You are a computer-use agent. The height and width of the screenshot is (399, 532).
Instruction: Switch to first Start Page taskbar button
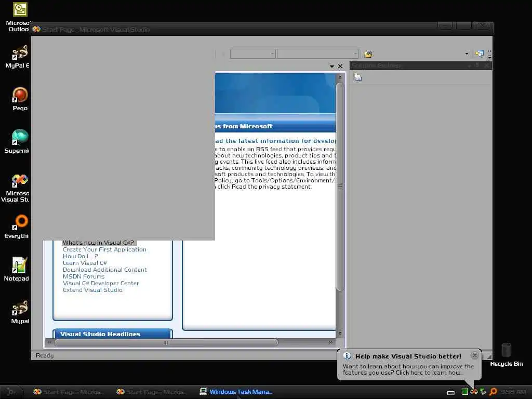[68, 392]
